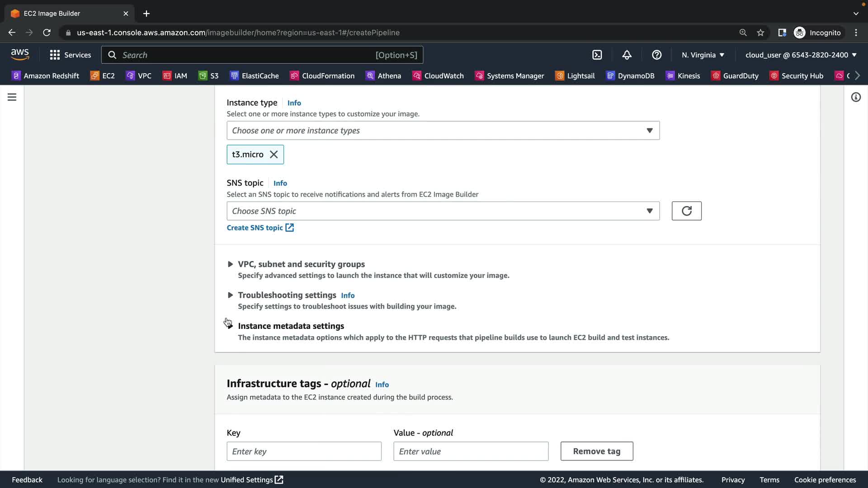The image size is (868, 488).
Task: Refresh the SNS topic list
Action: [686, 211]
